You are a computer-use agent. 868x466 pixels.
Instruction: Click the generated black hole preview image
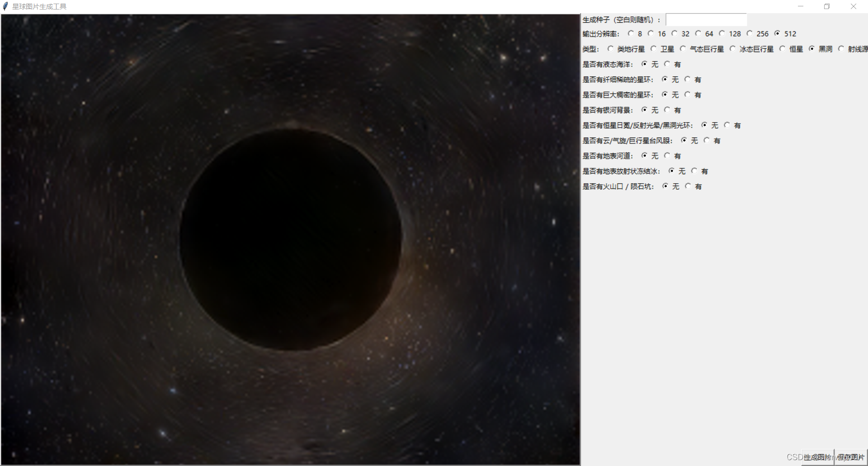[x=291, y=239]
